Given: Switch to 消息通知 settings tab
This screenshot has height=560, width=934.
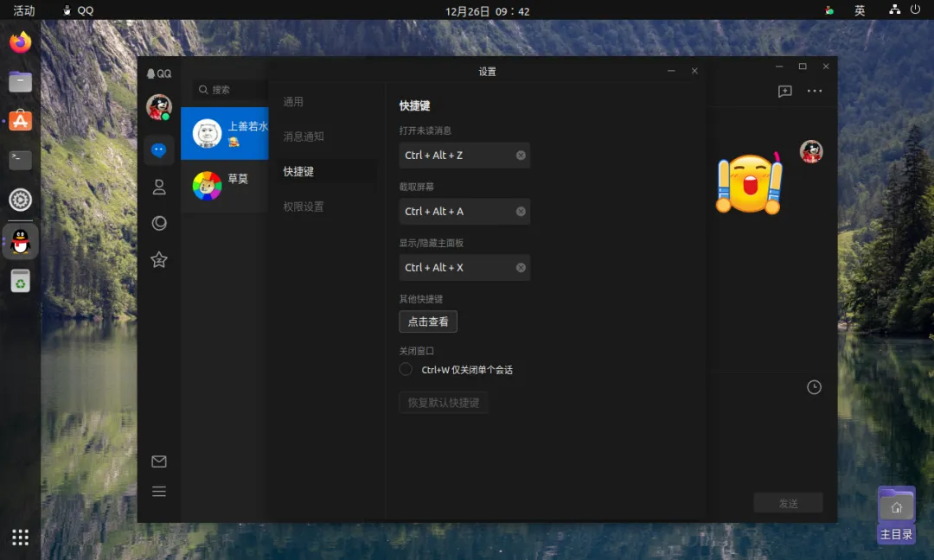Looking at the screenshot, I should (x=304, y=137).
